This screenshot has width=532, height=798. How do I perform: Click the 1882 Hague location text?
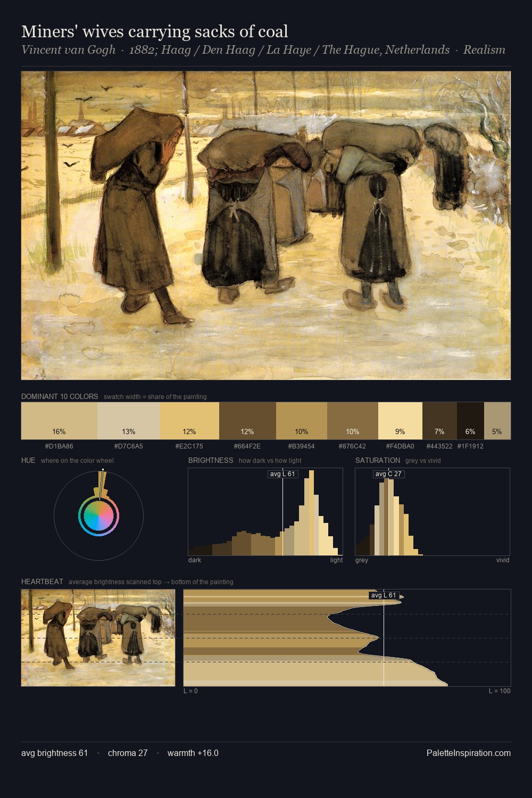[x=289, y=50]
